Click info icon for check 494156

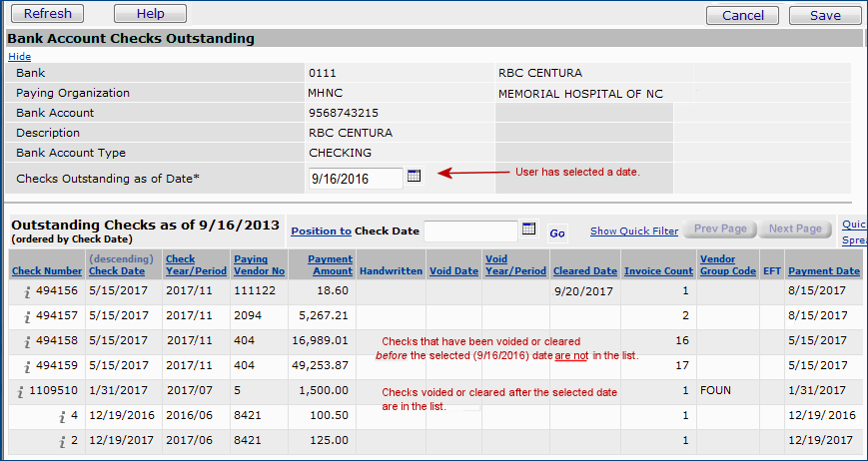point(29,292)
